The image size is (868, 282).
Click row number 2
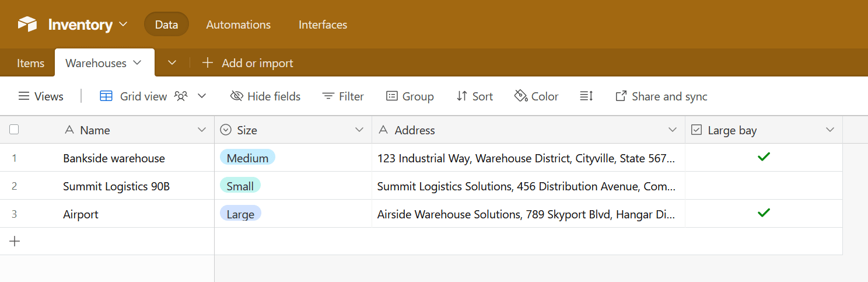click(15, 186)
